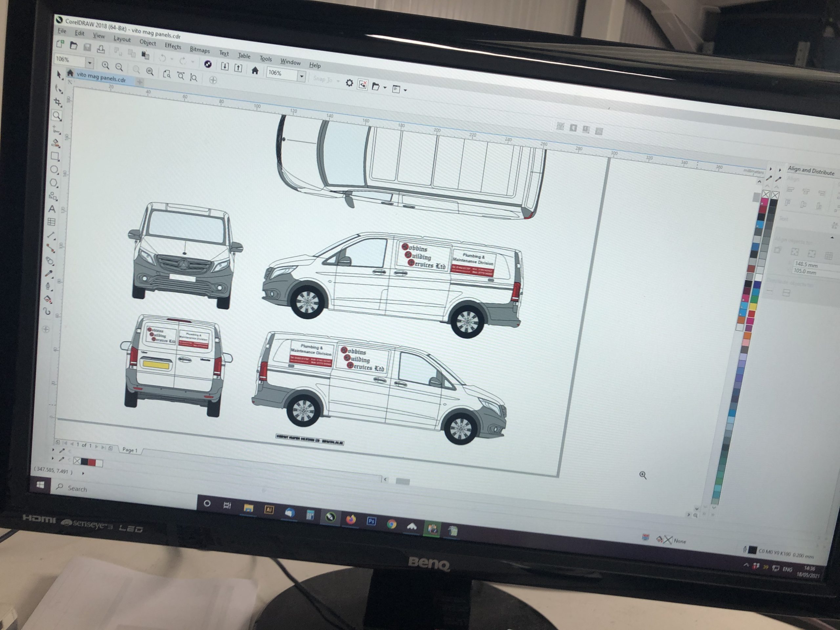Select the Polygon tool
Screen dimensions: 840x630
pyautogui.click(x=54, y=183)
